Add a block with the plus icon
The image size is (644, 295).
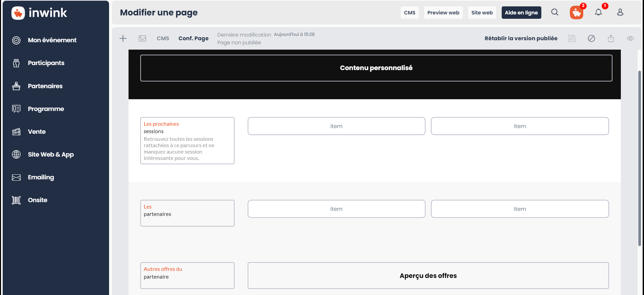(123, 39)
